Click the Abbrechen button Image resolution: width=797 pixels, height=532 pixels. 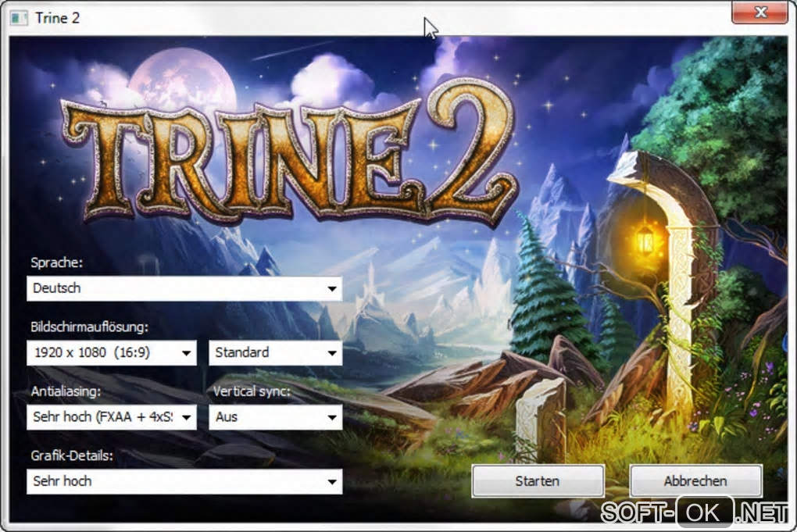pos(696,480)
